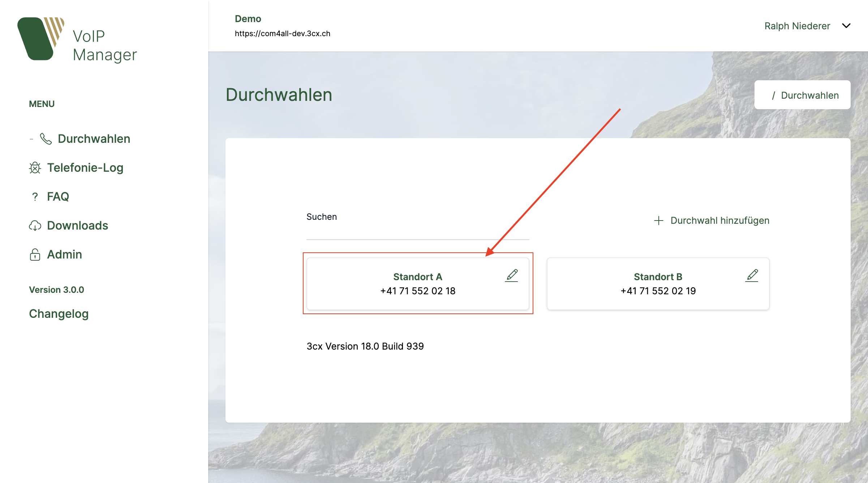Open the Standort A card

[x=417, y=284]
